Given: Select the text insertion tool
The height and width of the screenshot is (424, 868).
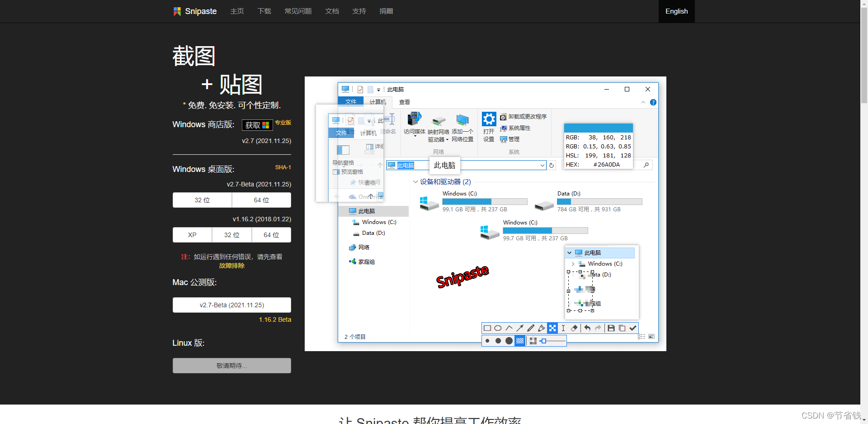Looking at the screenshot, I should [x=563, y=328].
